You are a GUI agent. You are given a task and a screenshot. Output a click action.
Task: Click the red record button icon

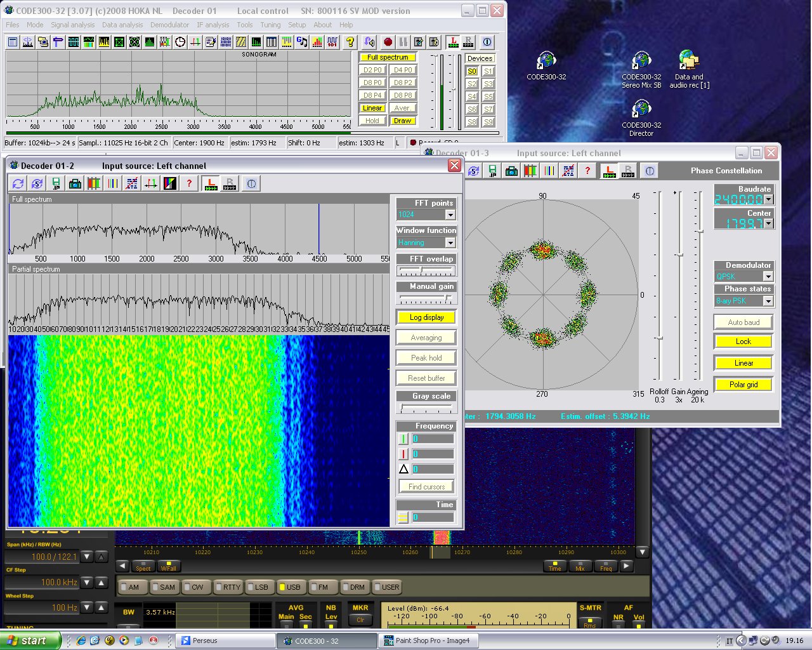point(388,42)
